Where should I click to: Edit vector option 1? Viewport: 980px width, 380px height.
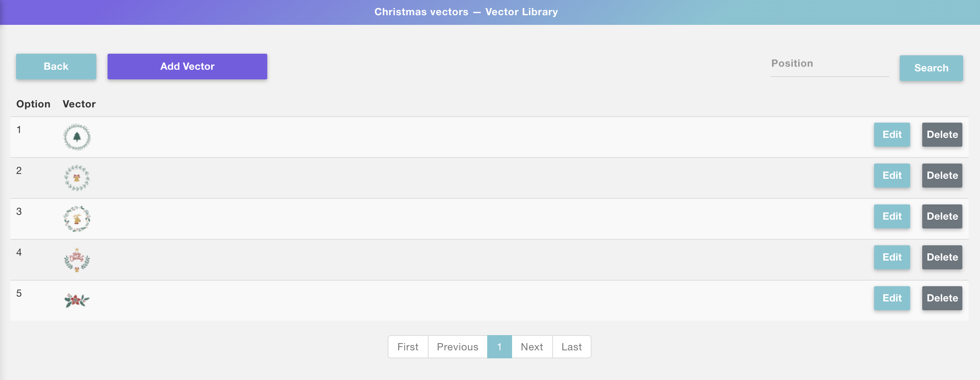click(x=892, y=135)
